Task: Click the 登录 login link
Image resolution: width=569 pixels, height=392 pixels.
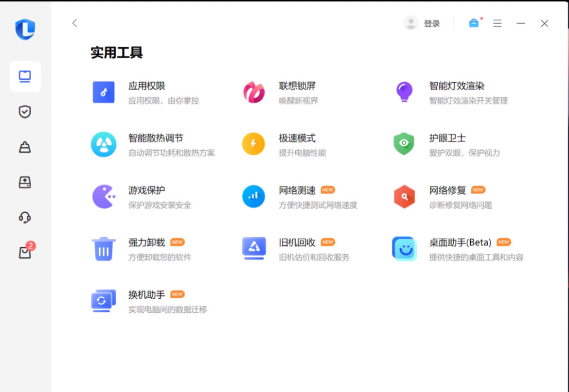Action: (x=431, y=24)
